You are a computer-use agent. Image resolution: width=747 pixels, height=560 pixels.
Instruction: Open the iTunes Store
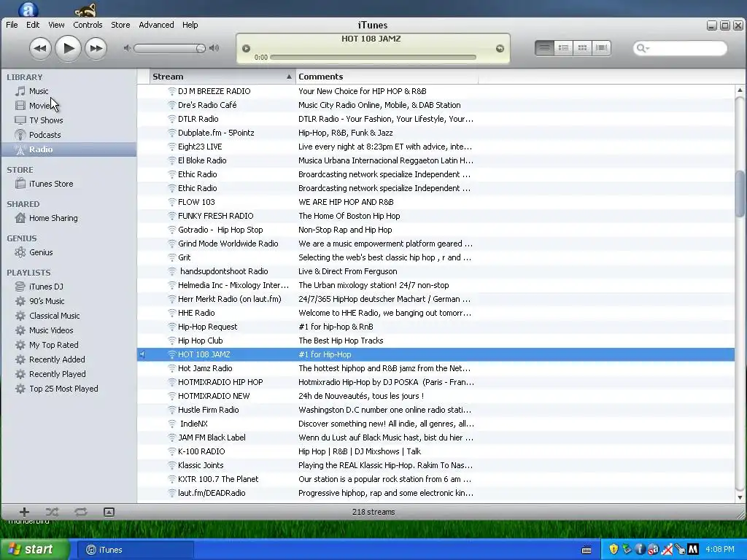click(69, 184)
